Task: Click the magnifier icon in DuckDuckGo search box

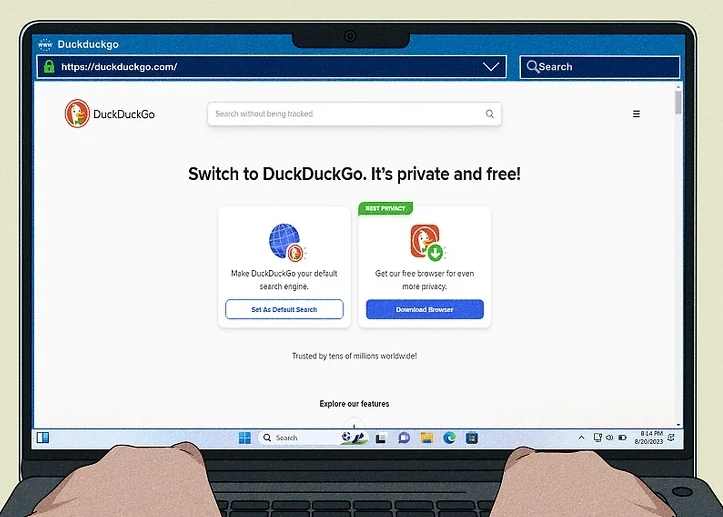Action: point(490,113)
